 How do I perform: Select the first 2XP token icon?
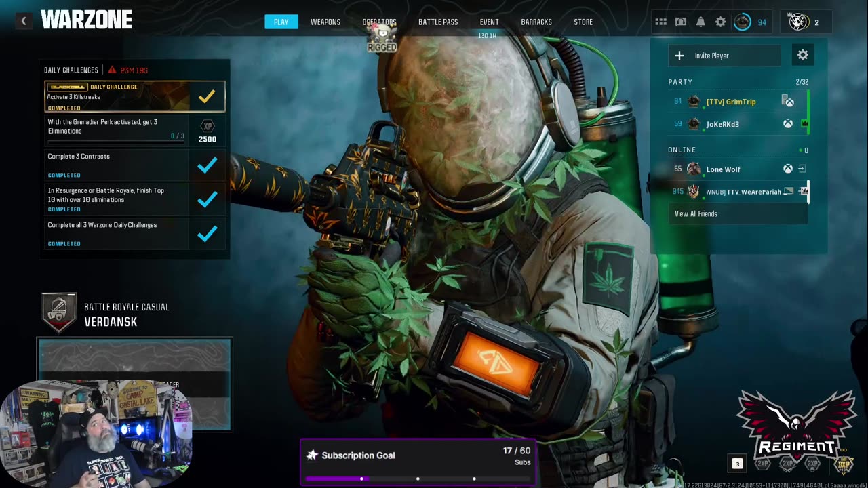[x=763, y=464]
